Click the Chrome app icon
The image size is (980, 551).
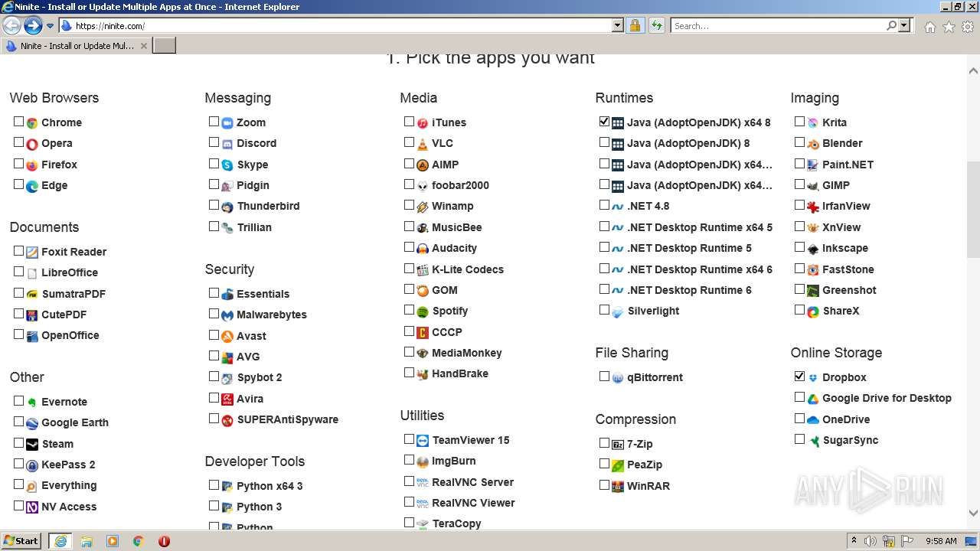[x=32, y=123]
